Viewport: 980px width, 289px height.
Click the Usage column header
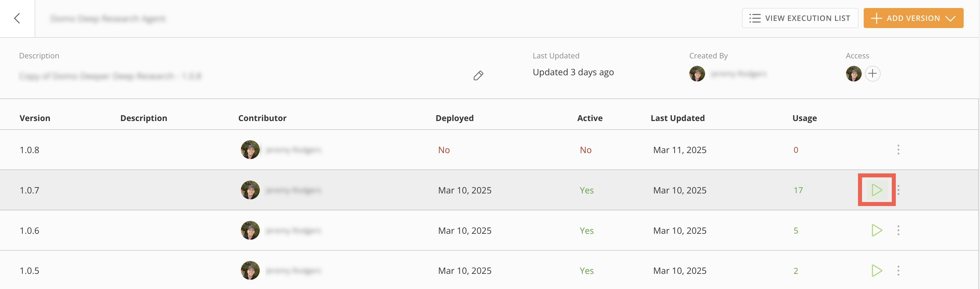(x=804, y=118)
